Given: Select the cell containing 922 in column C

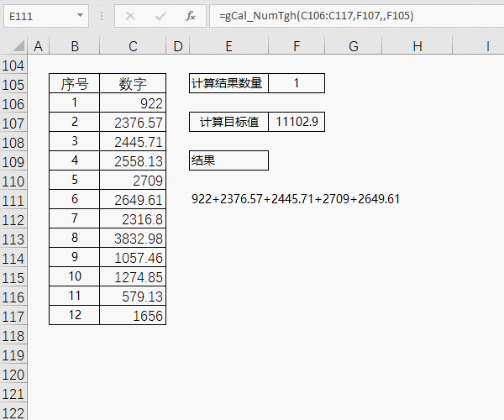Looking at the screenshot, I should (x=133, y=102).
